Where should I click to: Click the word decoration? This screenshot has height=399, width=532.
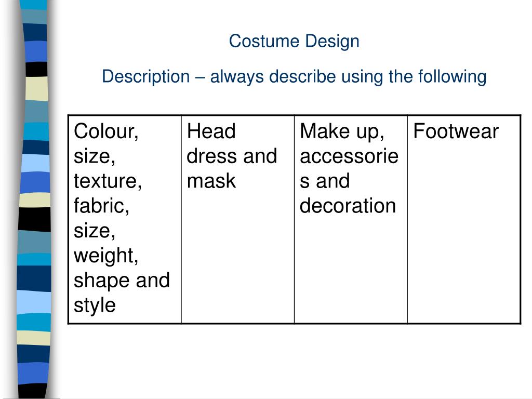point(348,206)
